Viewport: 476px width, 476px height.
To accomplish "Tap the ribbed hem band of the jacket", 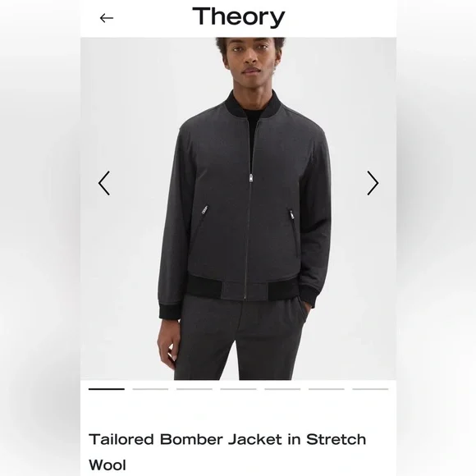I will 243,288.
